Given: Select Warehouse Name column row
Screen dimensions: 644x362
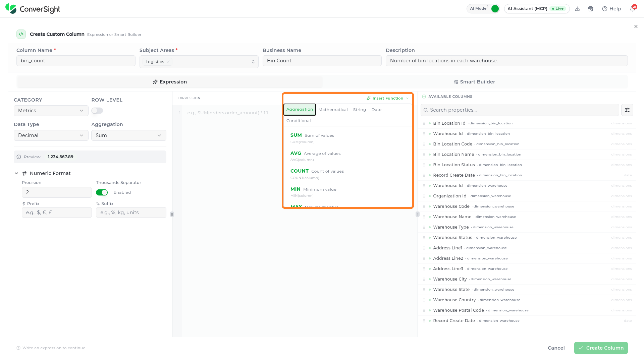Looking at the screenshot, I should pos(527,217).
